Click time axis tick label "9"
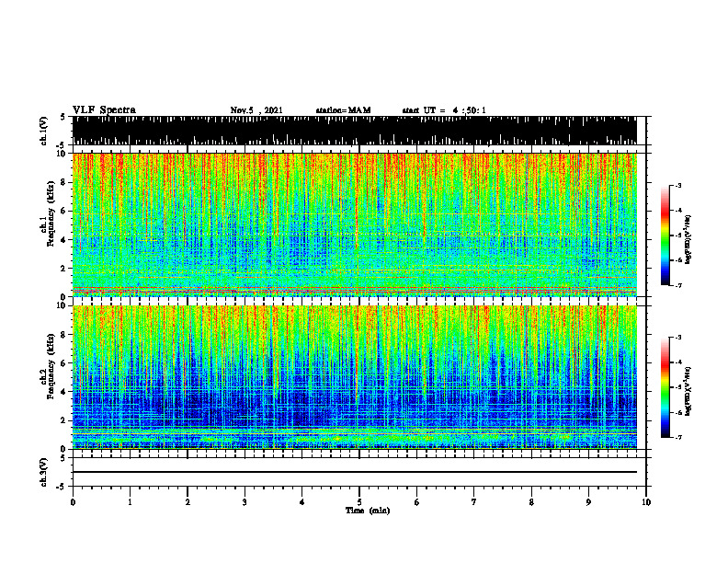 click(588, 502)
